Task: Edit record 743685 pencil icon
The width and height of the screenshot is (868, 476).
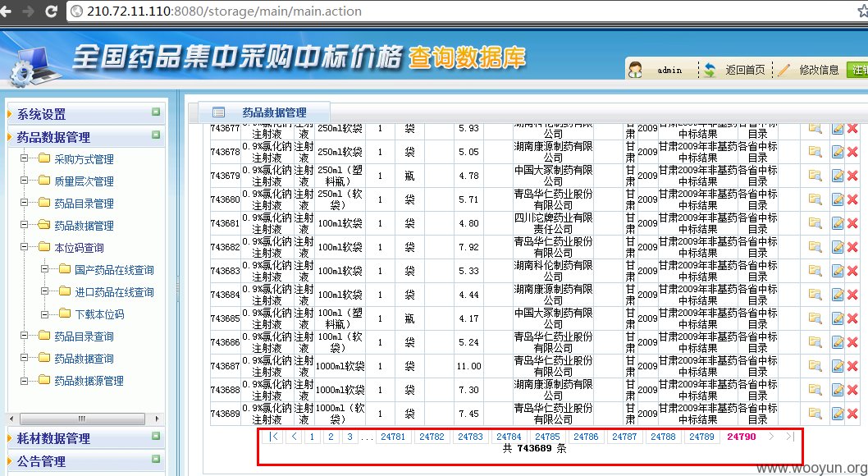Action: tap(838, 318)
